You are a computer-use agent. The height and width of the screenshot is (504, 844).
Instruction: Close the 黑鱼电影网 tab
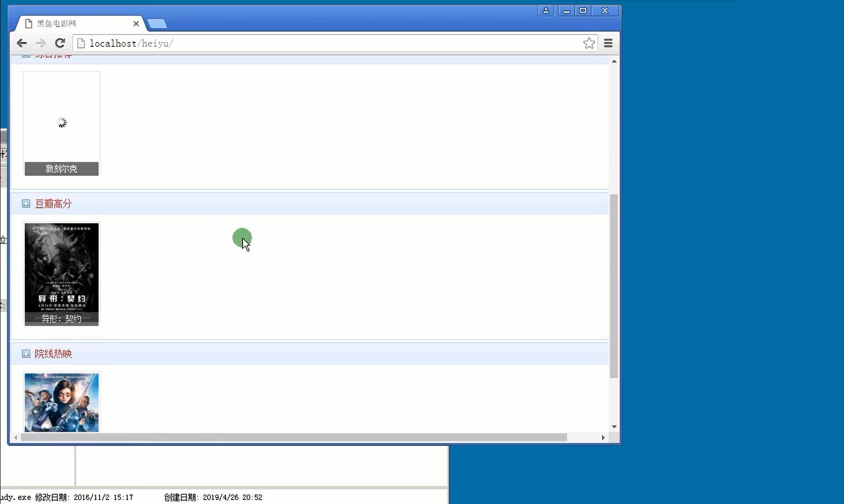pyautogui.click(x=136, y=23)
